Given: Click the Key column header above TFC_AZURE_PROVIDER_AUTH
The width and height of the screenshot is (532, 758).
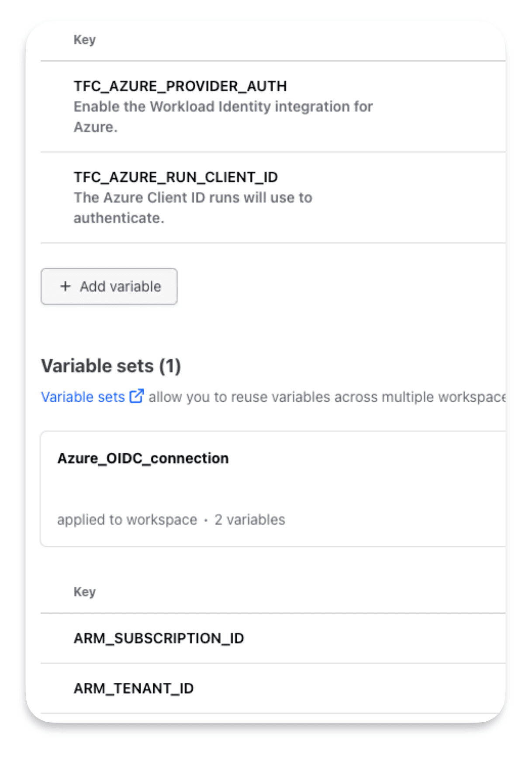Looking at the screenshot, I should pos(84,40).
